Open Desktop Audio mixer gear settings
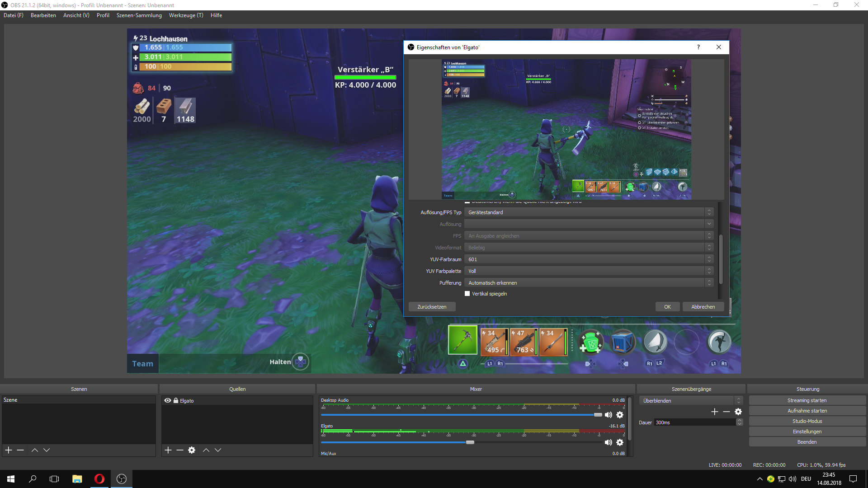868x488 pixels. pos(620,415)
